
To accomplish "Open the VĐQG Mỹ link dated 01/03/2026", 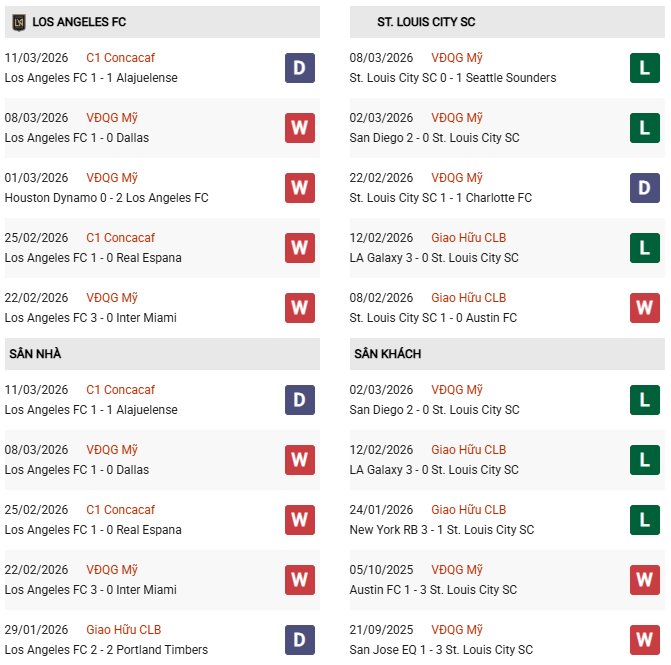I will (x=112, y=178).
